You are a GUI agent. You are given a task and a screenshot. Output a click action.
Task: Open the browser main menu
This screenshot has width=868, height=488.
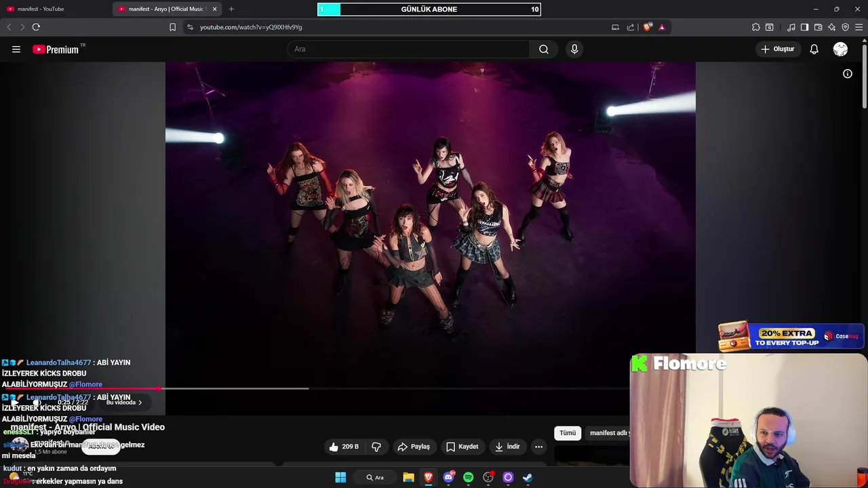click(x=859, y=27)
